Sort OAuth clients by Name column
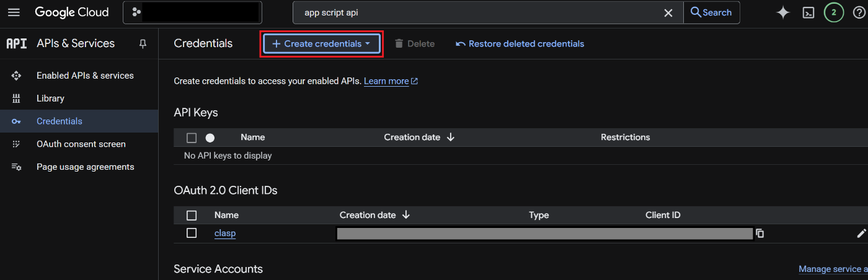 coord(226,216)
